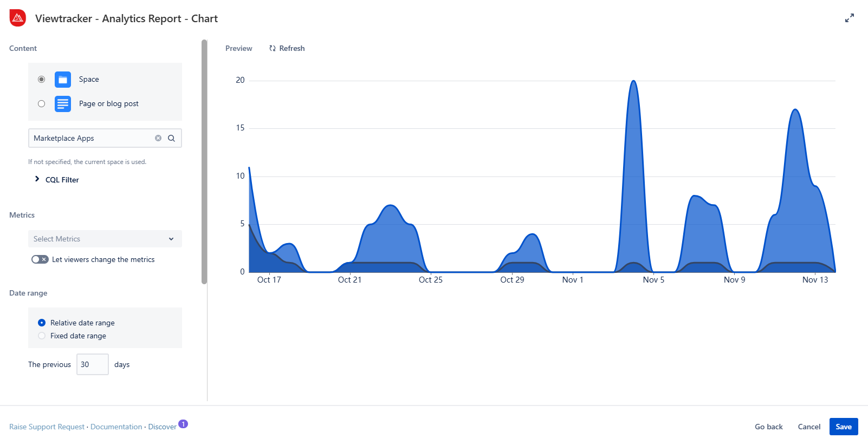
Task: Click the Viewtracker red logo icon
Action: [18, 18]
